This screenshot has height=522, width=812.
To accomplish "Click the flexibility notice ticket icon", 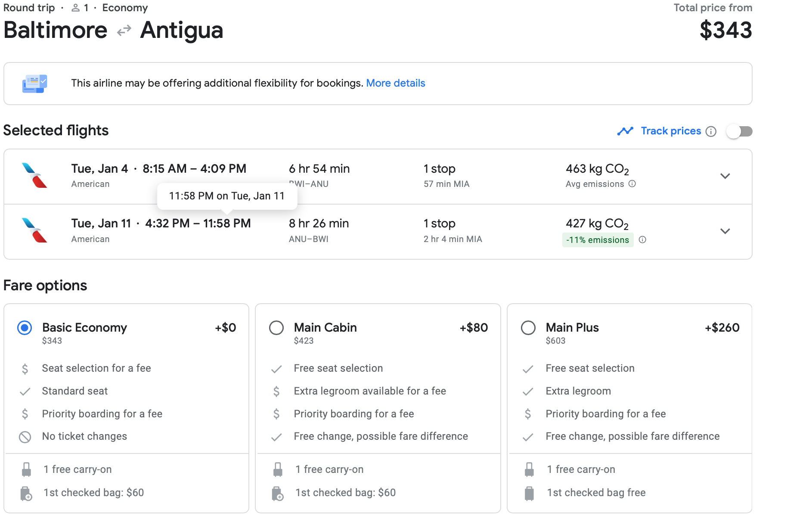I will click(34, 84).
